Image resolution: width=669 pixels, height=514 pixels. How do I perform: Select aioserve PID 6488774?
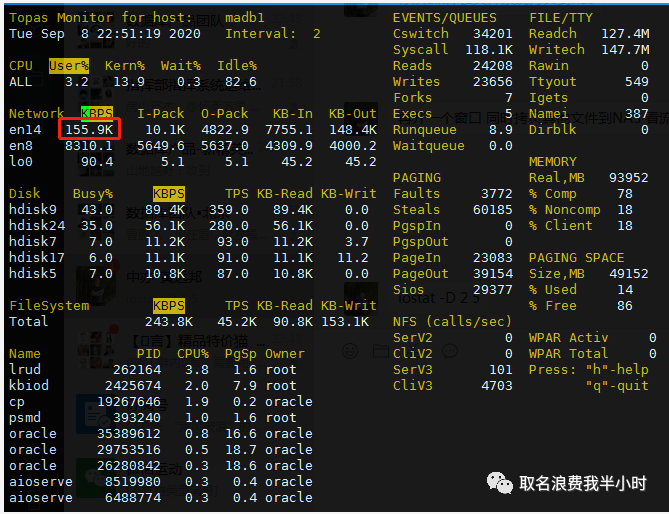[133, 497]
